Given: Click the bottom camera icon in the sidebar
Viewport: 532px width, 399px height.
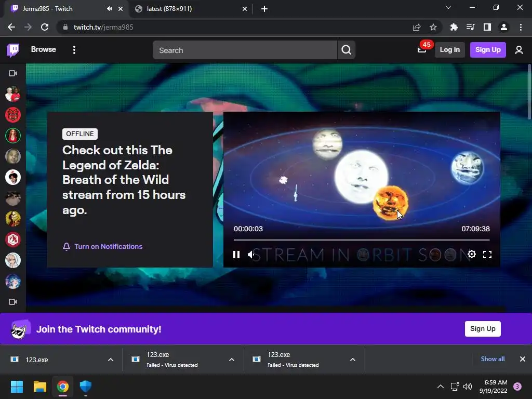Looking at the screenshot, I should tap(13, 302).
